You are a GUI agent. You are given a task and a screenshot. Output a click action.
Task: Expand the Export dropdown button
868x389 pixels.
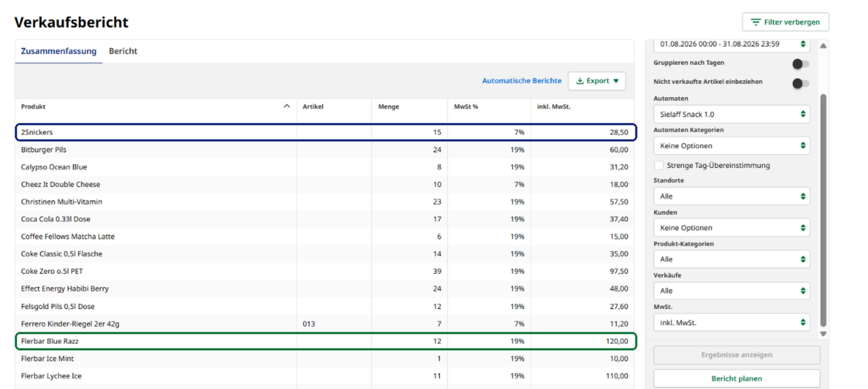[x=597, y=81]
